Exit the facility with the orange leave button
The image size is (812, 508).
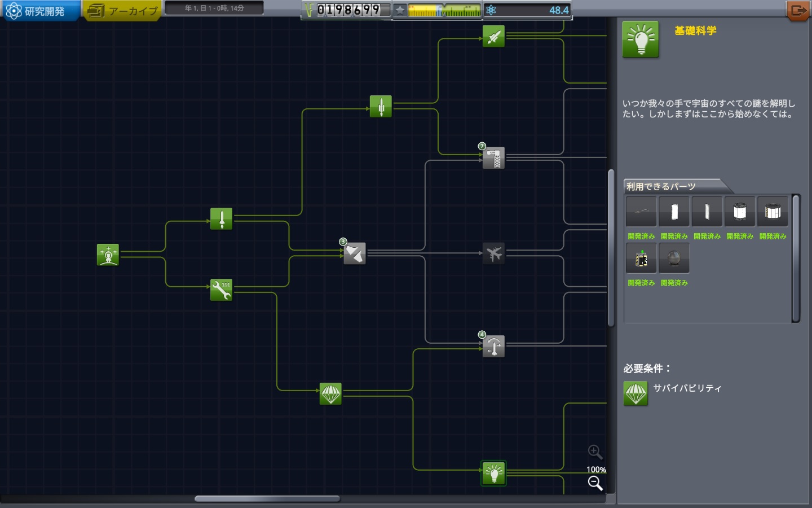click(798, 10)
